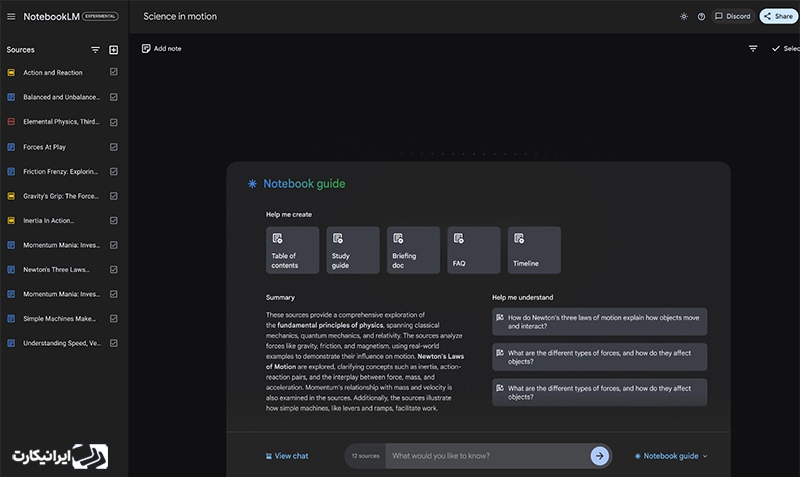
Task: Open Science in motion notebook title
Action: coord(180,16)
